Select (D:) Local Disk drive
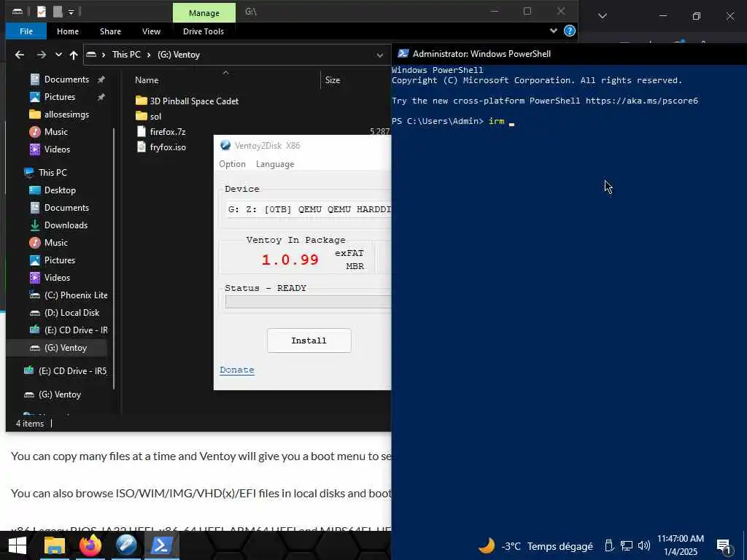Image resolution: width=747 pixels, height=560 pixels. pyautogui.click(x=71, y=313)
